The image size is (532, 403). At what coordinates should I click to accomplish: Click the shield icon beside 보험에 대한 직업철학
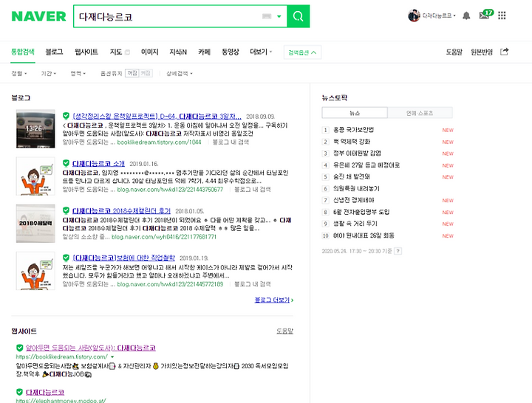[x=66, y=258]
